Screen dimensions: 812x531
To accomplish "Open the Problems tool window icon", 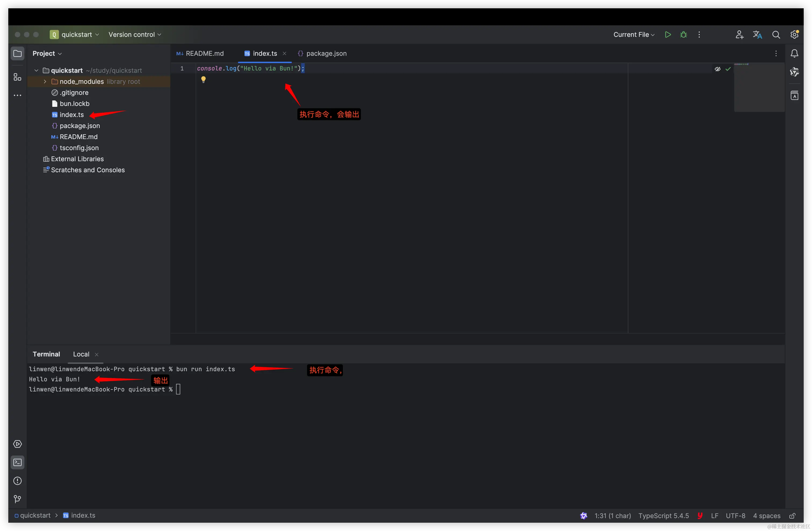I will (x=17, y=481).
